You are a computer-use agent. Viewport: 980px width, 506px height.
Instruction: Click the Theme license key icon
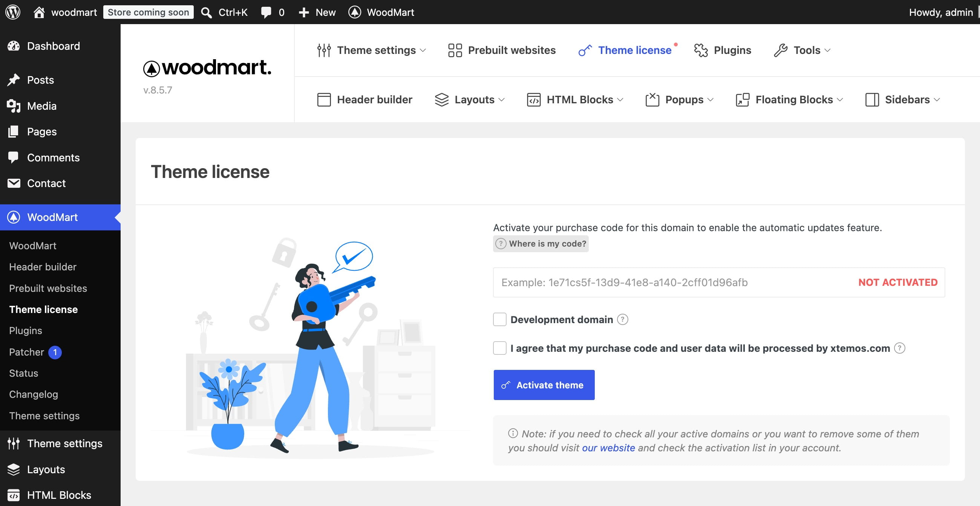(585, 50)
